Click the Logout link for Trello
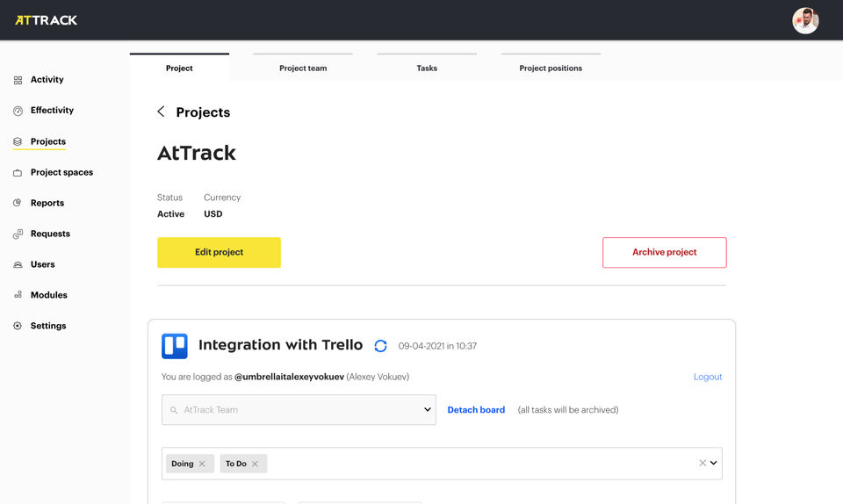Viewport: 843px width, 504px height. point(708,377)
